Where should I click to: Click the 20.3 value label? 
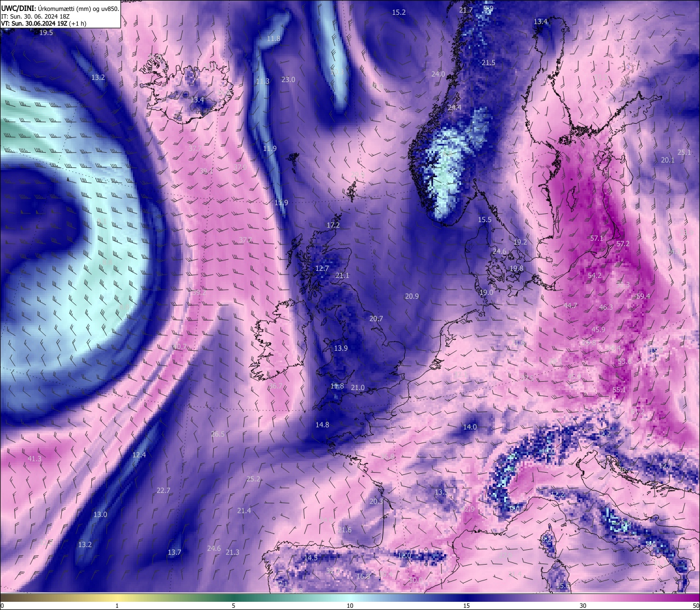(376, 501)
